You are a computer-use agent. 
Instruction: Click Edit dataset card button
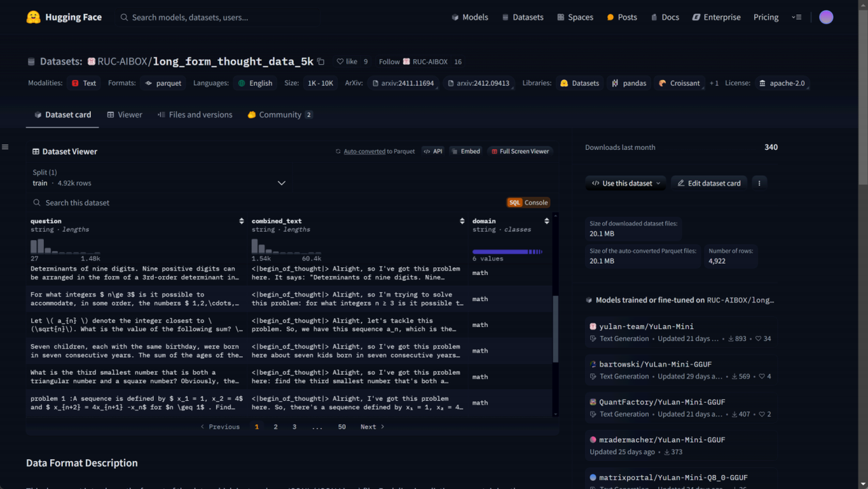tap(709, 183)
